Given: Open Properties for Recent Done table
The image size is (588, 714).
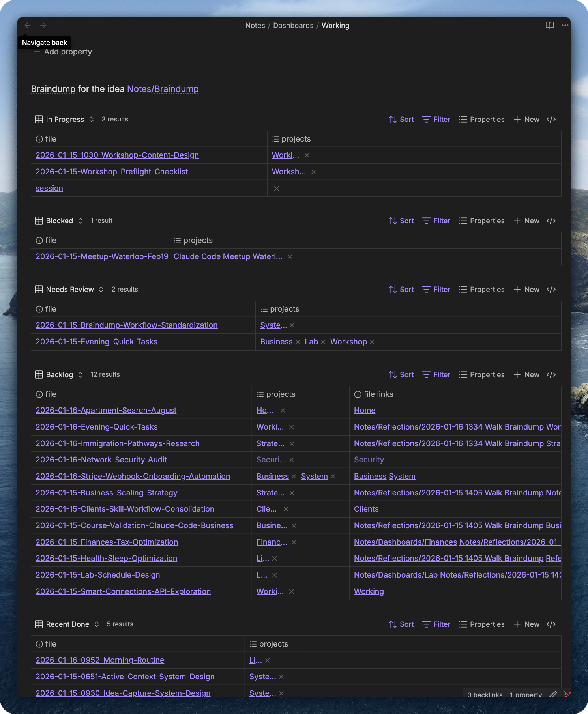Looking at the screenshot, I should (x=482, y=624).
